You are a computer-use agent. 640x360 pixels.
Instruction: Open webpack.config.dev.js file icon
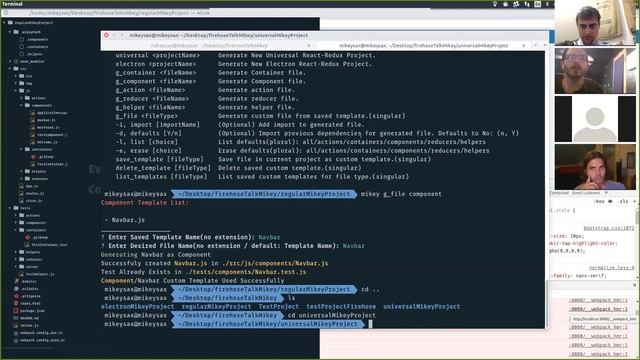pos(16,333)
